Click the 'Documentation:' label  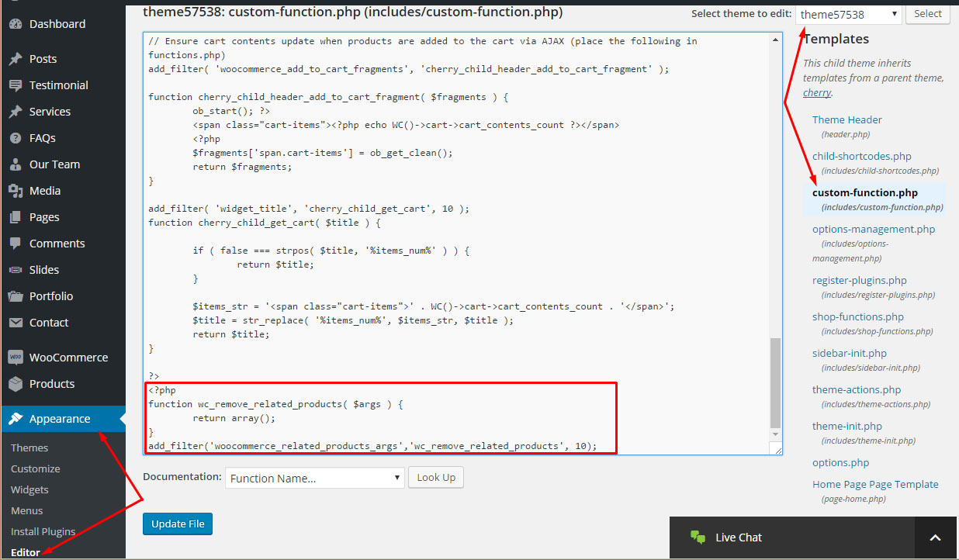click(x=182, y=477)
